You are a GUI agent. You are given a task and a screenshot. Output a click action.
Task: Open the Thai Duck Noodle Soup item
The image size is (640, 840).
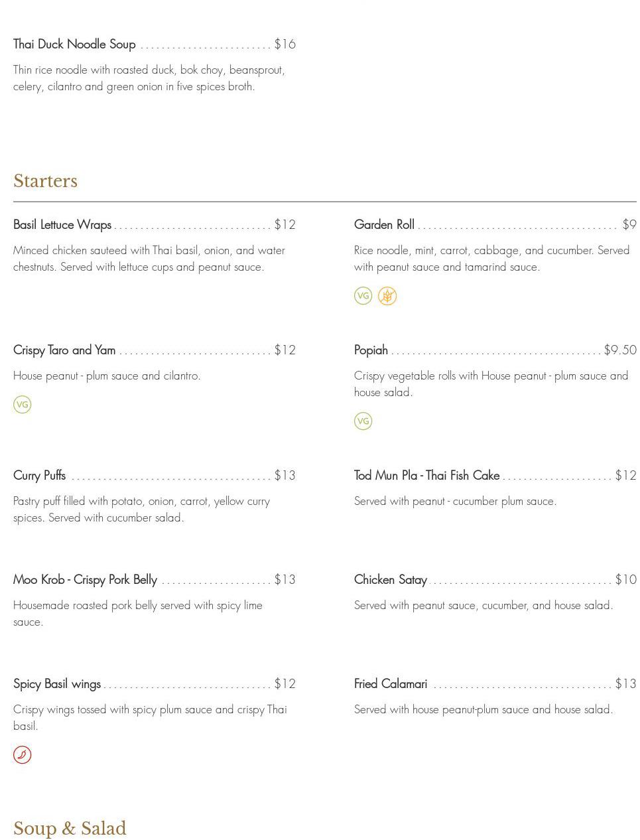click(74, 44)
